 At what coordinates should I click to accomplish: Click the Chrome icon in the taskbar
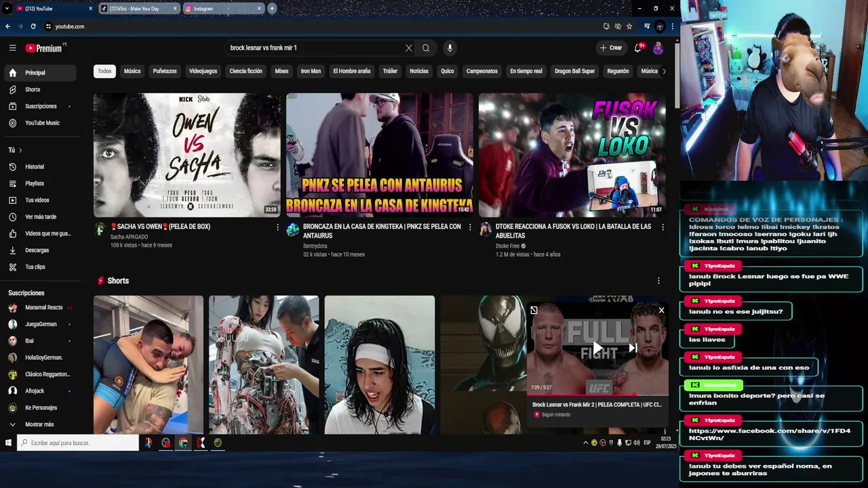point(183,443)
